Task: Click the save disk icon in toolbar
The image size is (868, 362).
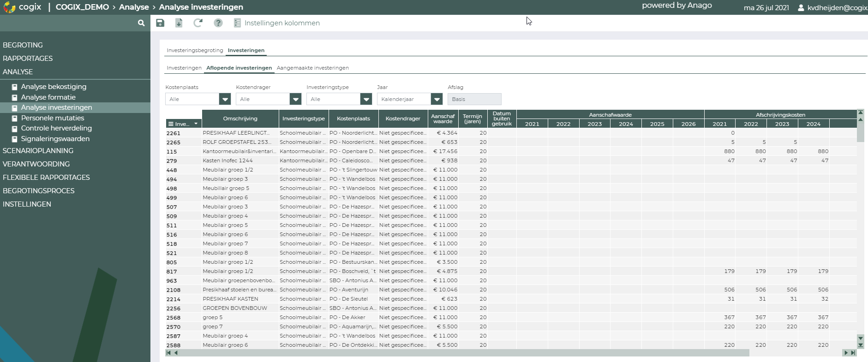Action: pos(160,23)
